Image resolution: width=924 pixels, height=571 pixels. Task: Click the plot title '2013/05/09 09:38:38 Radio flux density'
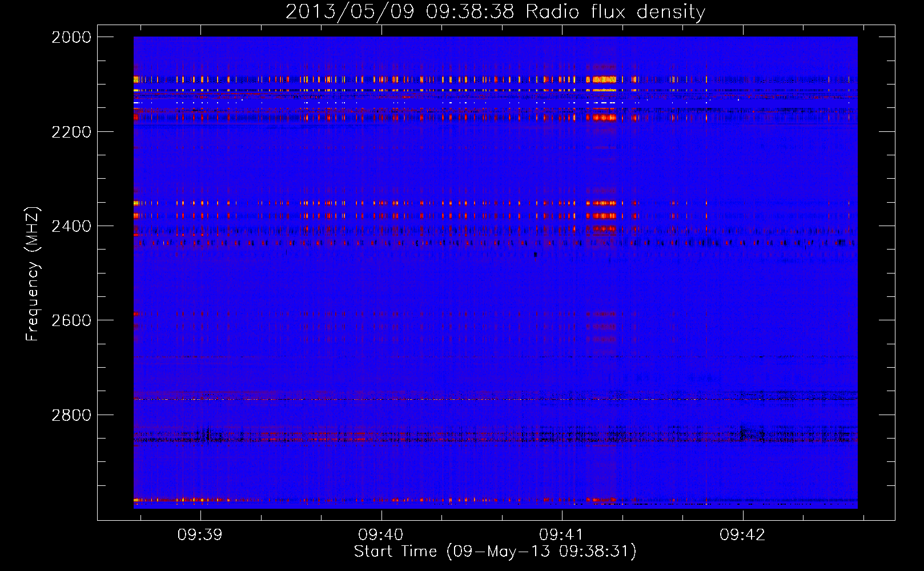tap(495, 12)
